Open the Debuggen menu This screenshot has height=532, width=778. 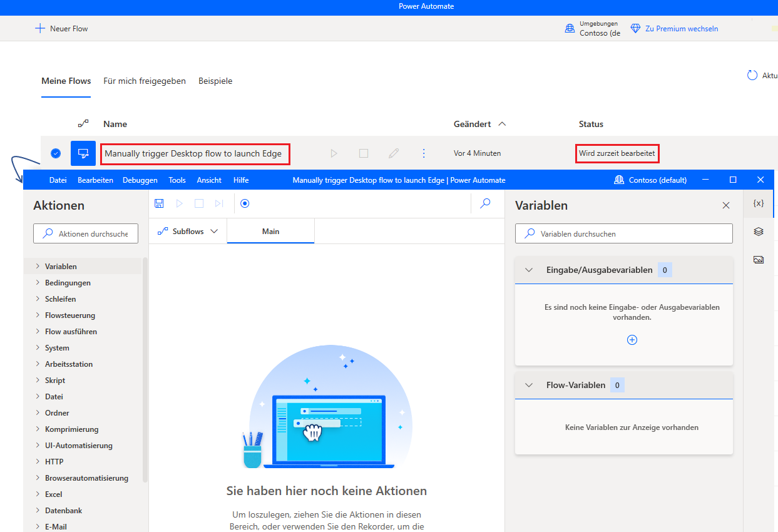(x=140, y=180)
